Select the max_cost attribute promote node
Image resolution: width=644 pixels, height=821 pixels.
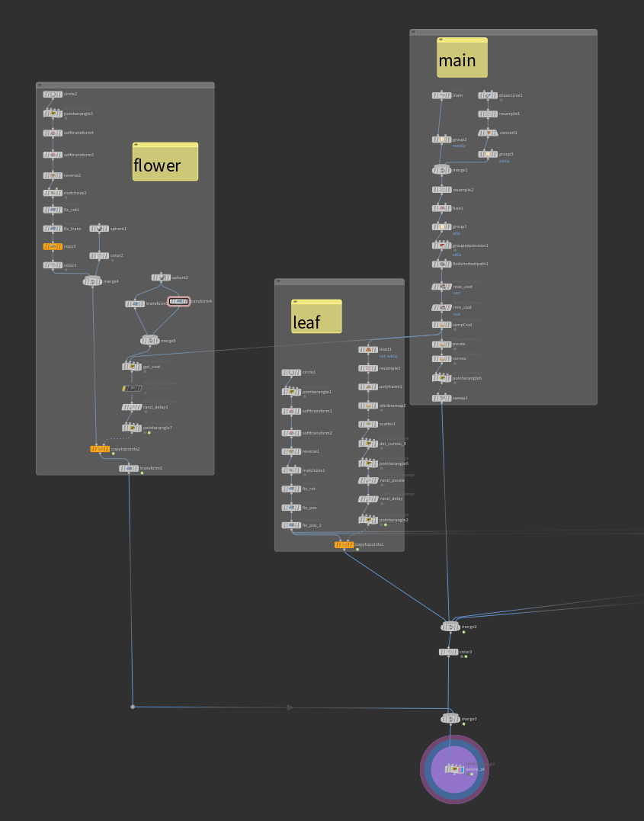tap(442, 287)
